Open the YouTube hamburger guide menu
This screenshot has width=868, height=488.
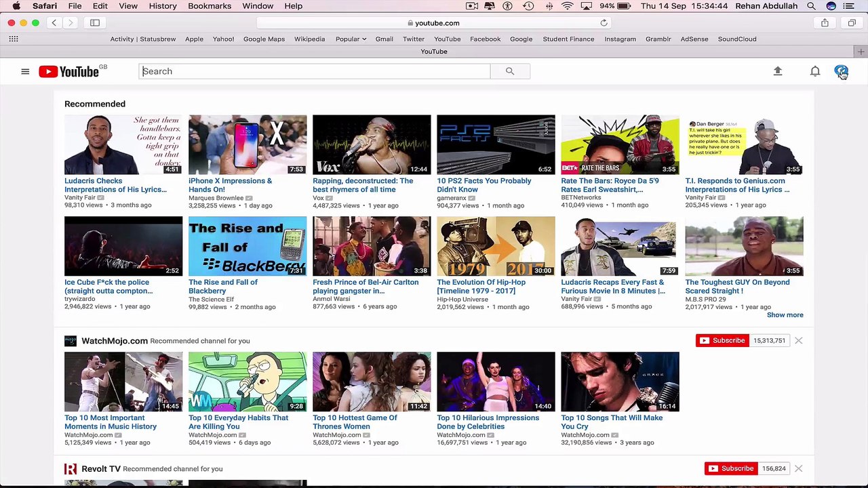[25, 71]
